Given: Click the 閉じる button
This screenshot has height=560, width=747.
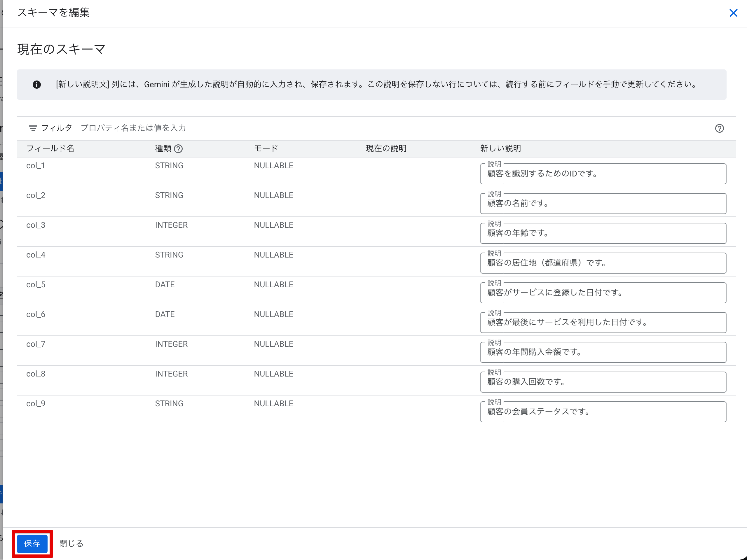Looking at the screenshot, I should 71,543.
